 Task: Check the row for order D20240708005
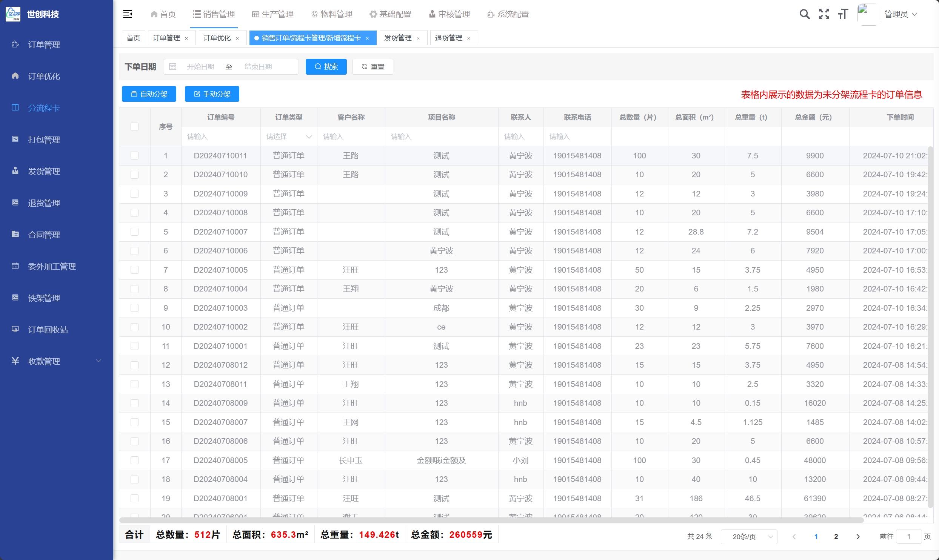pyautogui.click(x=134, y=460)
